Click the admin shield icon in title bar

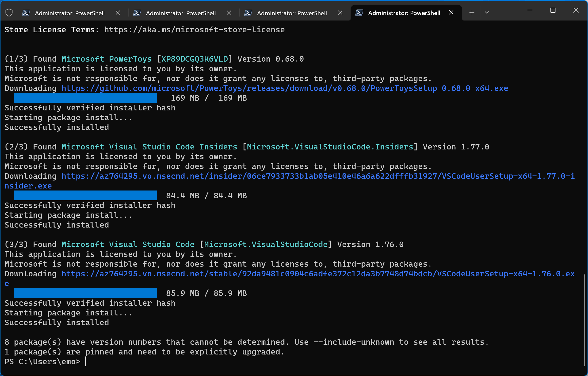(9, 13)
